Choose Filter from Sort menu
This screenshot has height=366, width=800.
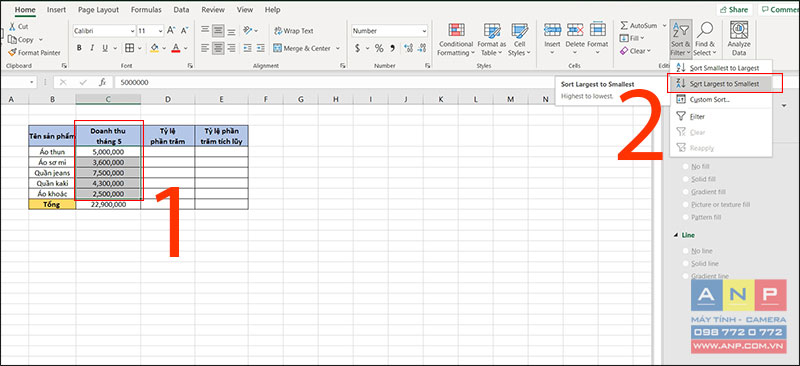(721, 116)
